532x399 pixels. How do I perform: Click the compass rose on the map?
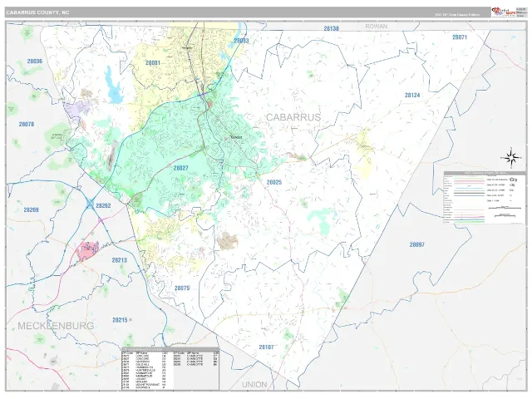[x=512, y=158]
